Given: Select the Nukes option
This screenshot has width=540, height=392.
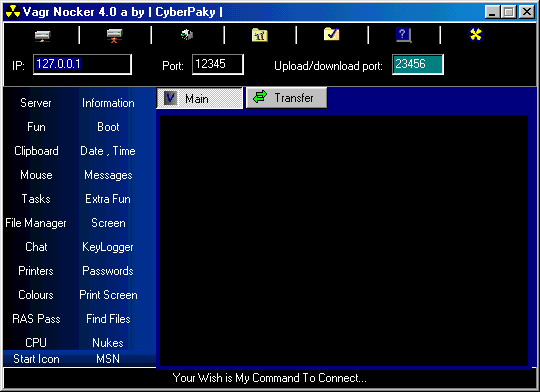Looking at the screenshot, I should 108,343.
